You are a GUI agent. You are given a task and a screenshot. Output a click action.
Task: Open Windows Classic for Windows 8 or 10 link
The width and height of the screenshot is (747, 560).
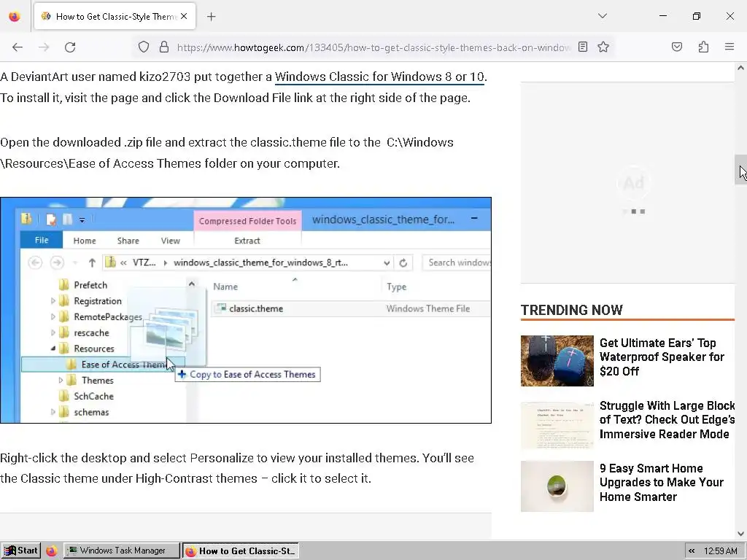coord(379,77)
